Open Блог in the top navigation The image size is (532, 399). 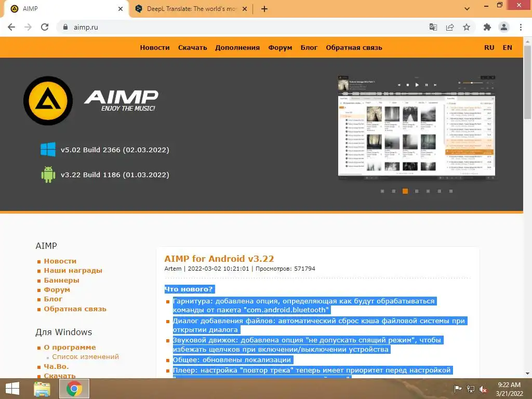pyautogui.click(x=309, y=48)
